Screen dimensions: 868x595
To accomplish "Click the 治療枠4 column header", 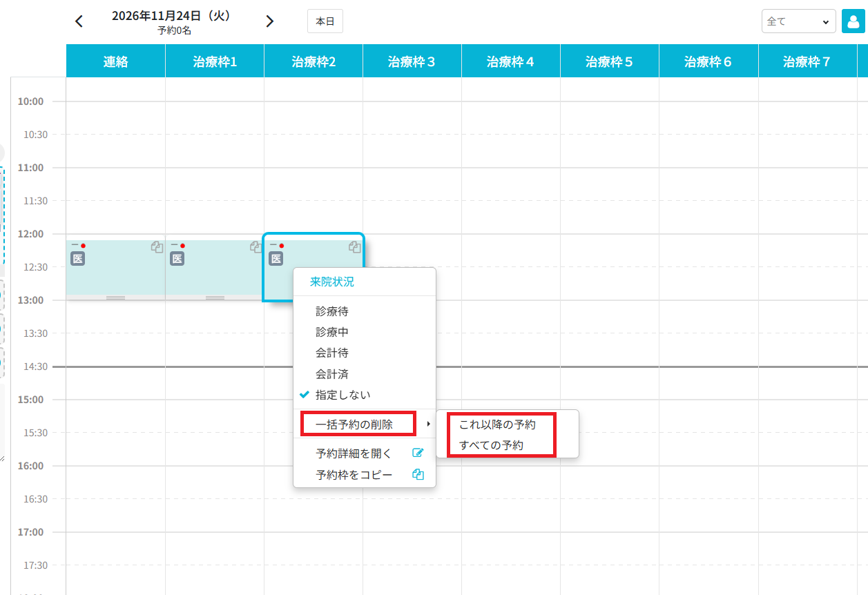I will 511,61.
